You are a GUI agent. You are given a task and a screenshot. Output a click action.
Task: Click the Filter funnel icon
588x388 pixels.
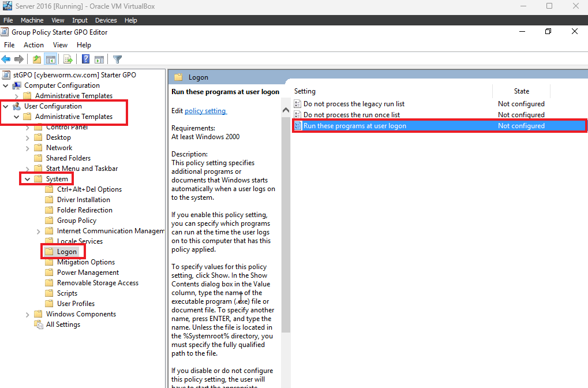(117, 59)
